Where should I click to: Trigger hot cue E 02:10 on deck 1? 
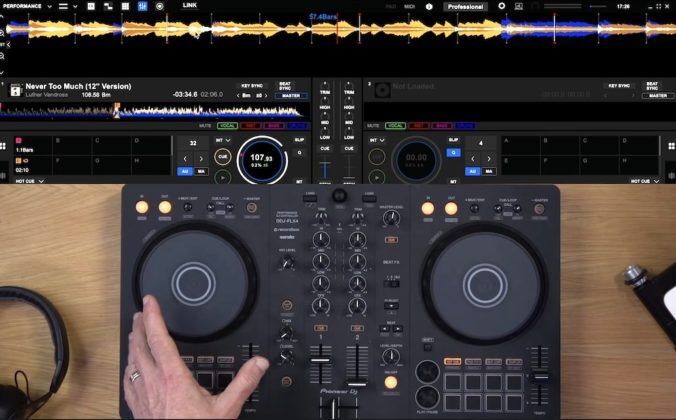pos(33,166)
